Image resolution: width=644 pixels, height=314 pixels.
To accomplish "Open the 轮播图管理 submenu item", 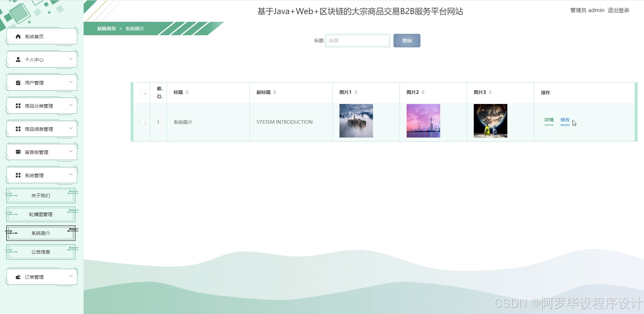I will pyautogui.click(x=41, y=214).
